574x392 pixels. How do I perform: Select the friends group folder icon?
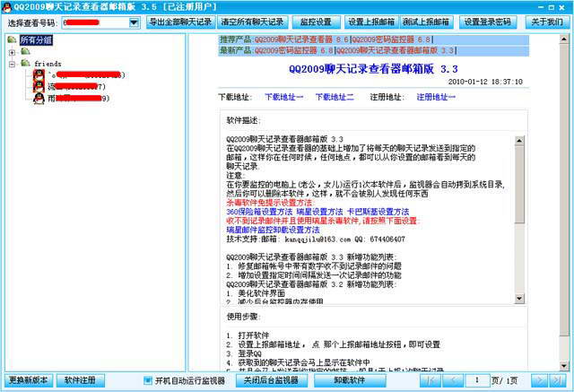pos(25,64)
